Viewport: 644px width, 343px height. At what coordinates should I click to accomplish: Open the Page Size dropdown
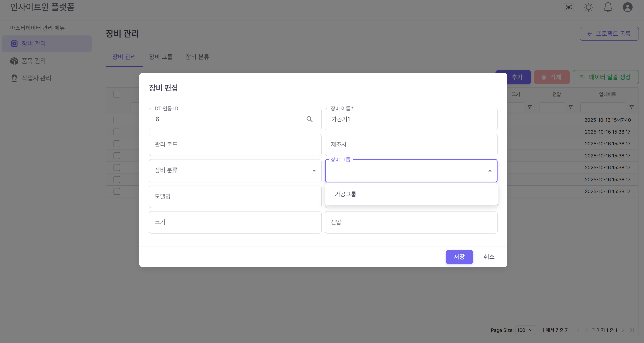(x=525, y=330)
